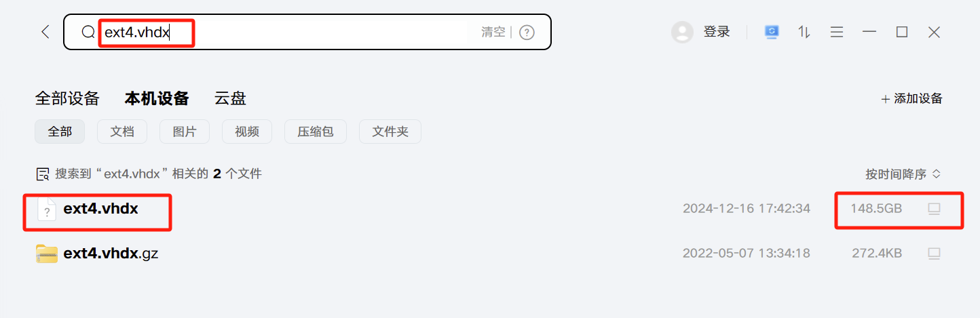This screenshot has width=980, height=318.
Task: Go back using the left arrow icon
Action: click(45, 32)
